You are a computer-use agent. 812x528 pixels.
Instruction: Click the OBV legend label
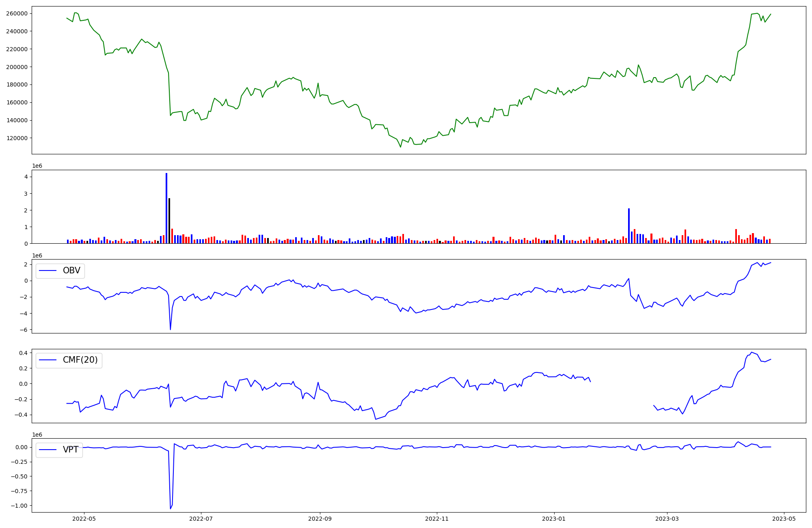click(71, 270)
